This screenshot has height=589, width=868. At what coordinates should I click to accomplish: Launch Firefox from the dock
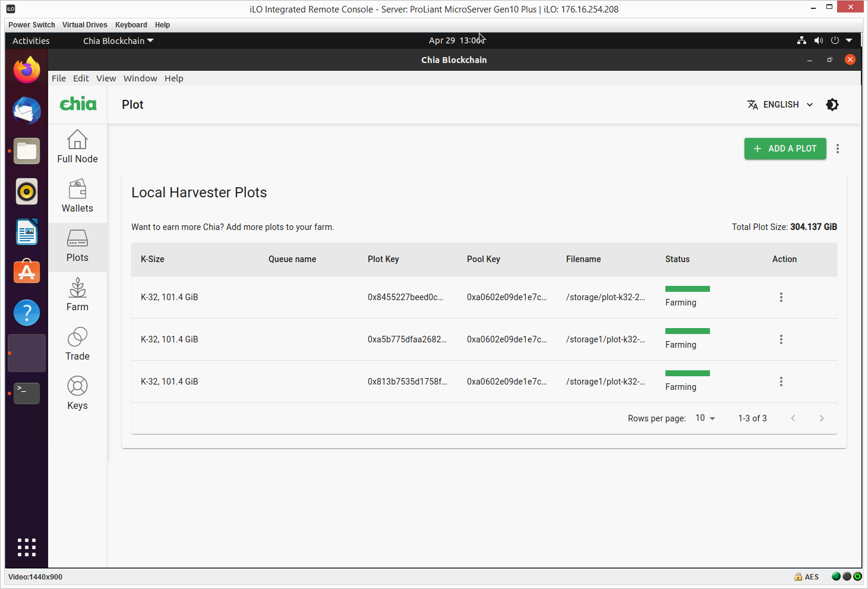[x=26, y=70]
